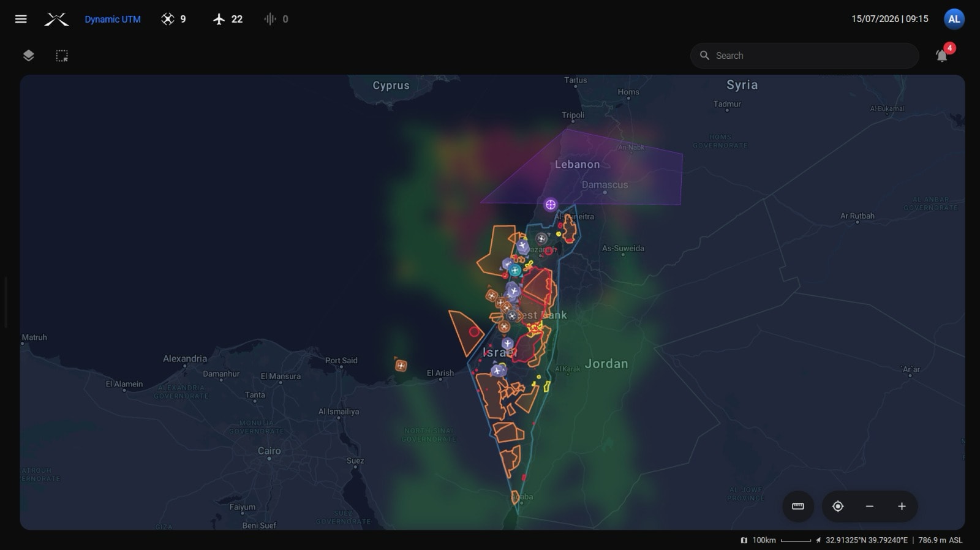Click the app logo in header
The width and height of the screenshot is (980, 550).
point(56,19)
